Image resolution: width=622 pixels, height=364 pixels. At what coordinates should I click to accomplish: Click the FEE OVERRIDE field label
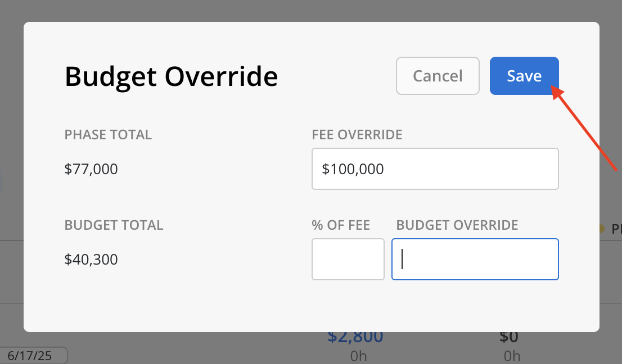click(357, 135)
